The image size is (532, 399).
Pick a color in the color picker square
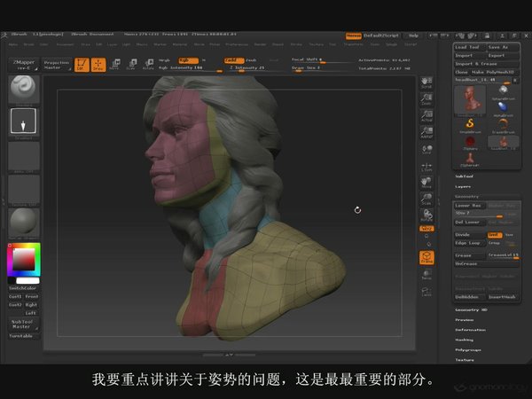click(24, 259)
